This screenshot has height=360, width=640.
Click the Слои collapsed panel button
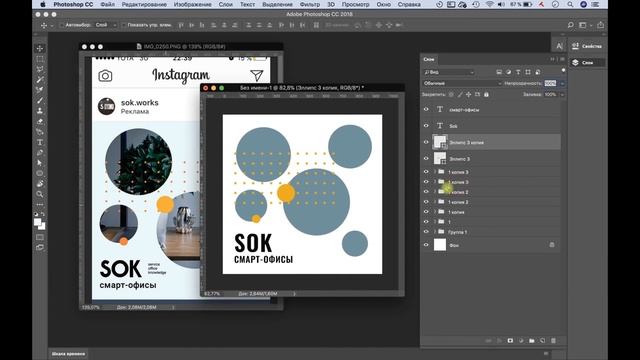[587, 62]
